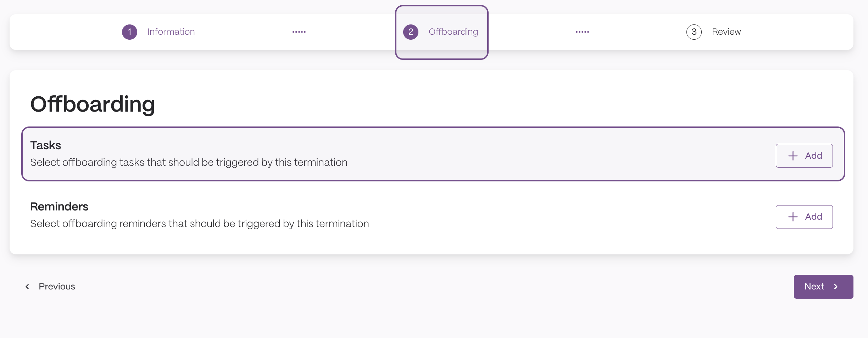Go back via the Previous link
Viewport: 868px width, 338px height.
[50, 287]
